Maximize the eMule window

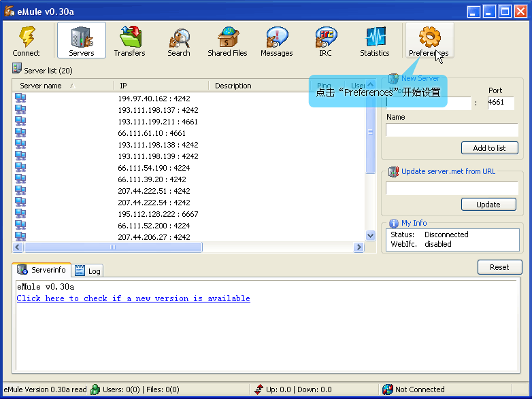tap(505, 12)
